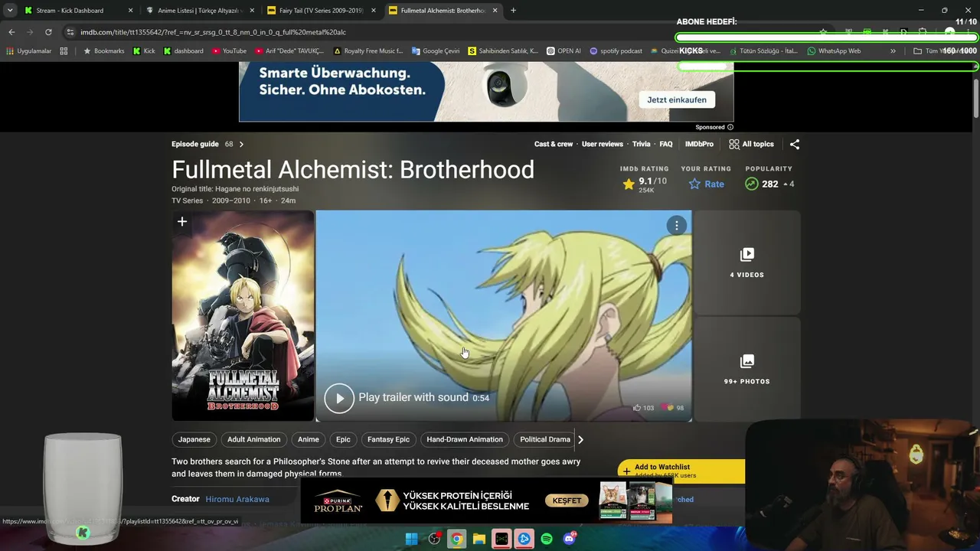Image resolution: width=980 pixels, height=551 pixels.
Task: Click the yellow IMDb rating star
Action: coord(629,184)
